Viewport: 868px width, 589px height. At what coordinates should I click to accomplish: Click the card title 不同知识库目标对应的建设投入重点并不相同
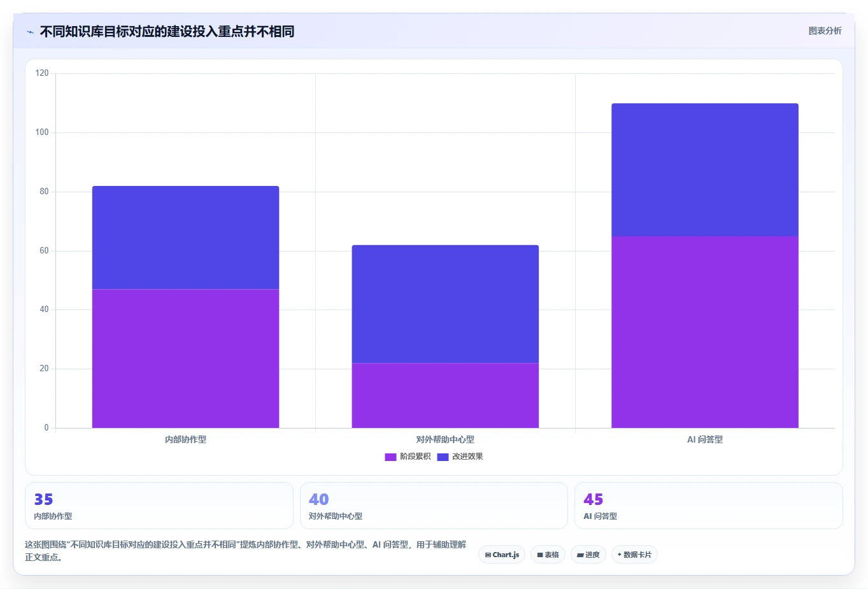click(x=167, y=31)
